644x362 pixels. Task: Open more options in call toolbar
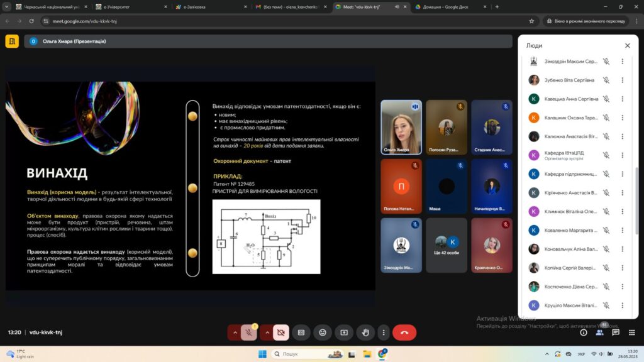coord(383,332)
